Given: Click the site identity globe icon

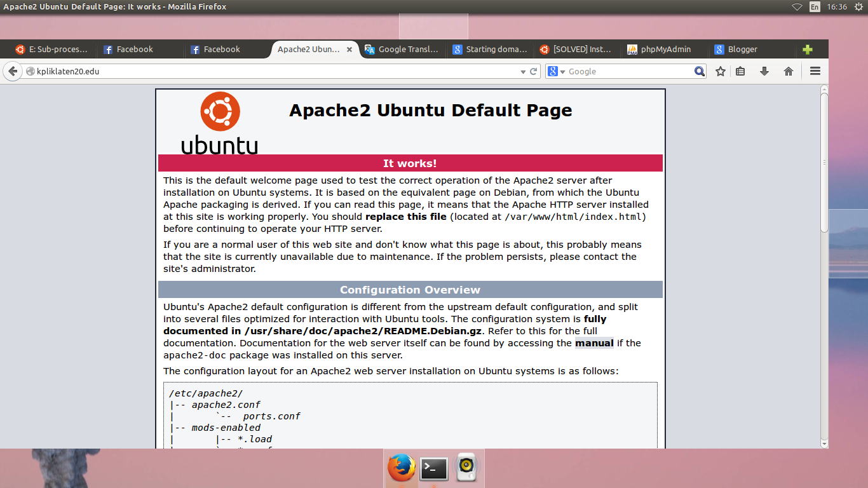Looking at the screenshot, I should pos(30,72).
